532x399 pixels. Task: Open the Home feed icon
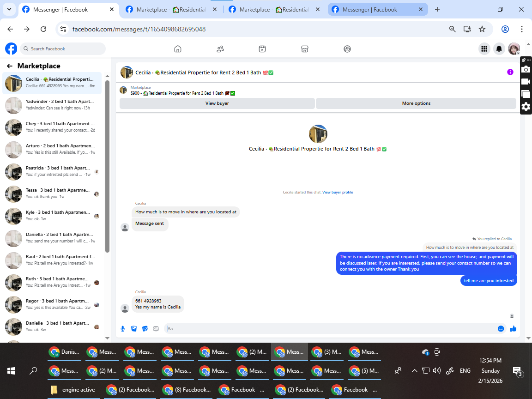coord(178,49)
